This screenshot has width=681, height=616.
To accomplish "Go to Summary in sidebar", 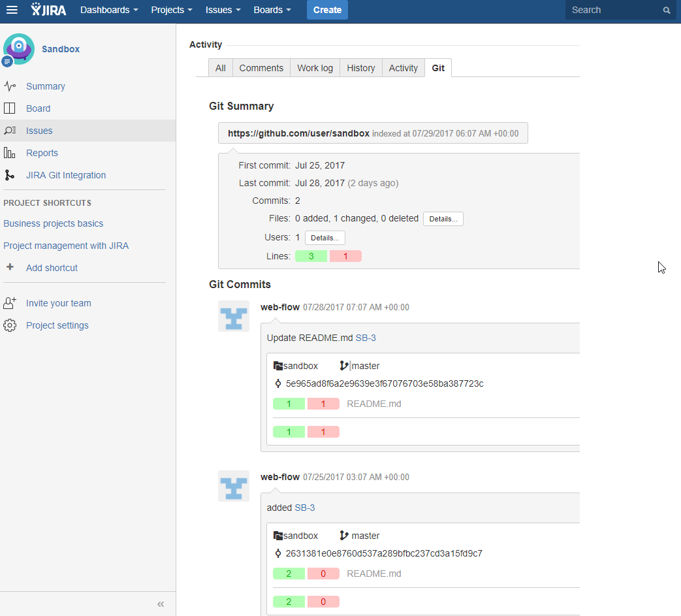I will click(x=46, y=86).
